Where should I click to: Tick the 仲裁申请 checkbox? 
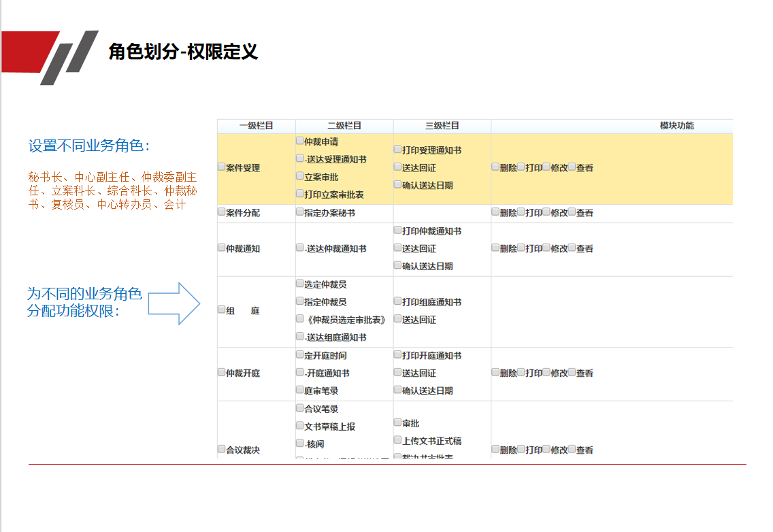pos(300,141)
